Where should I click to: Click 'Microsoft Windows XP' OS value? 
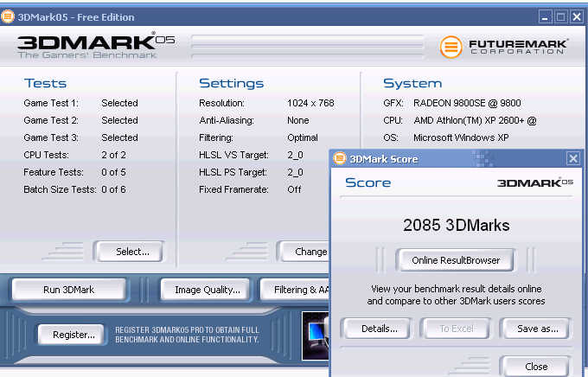pyautogui.click(x=461, y=137)
